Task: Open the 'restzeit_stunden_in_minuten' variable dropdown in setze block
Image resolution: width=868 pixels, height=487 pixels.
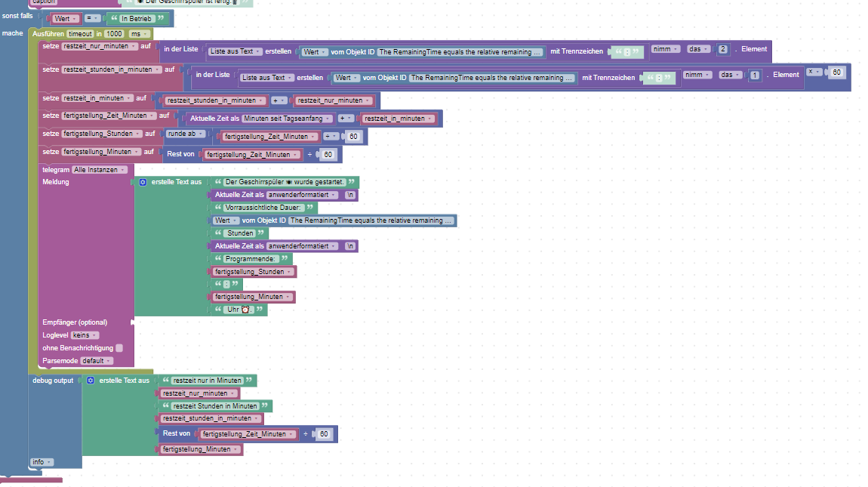Action: pos(111,69)
